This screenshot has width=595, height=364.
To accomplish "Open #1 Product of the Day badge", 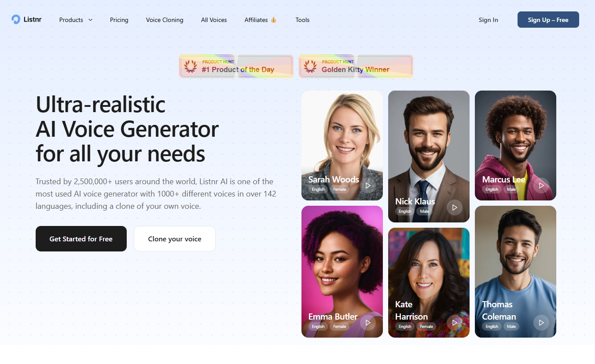I will tap(236, 66).
